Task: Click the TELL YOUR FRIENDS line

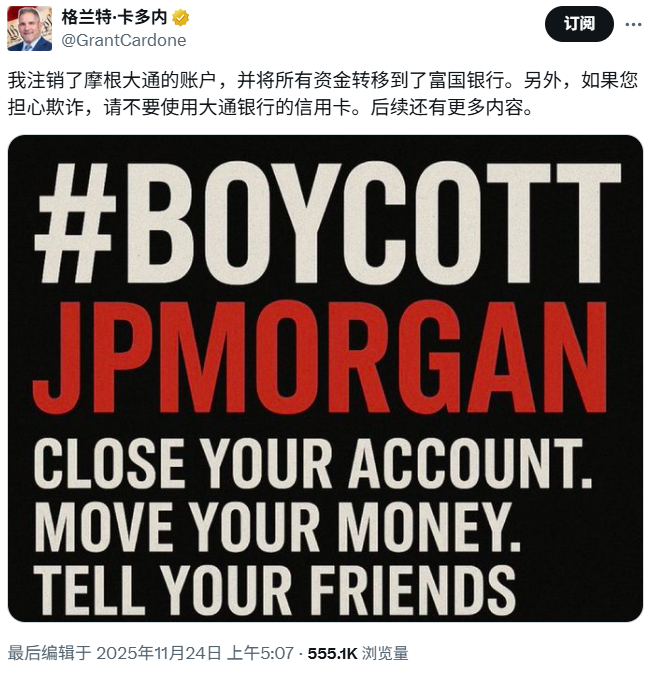Action: pyautogui.click(x=275, y=590)
